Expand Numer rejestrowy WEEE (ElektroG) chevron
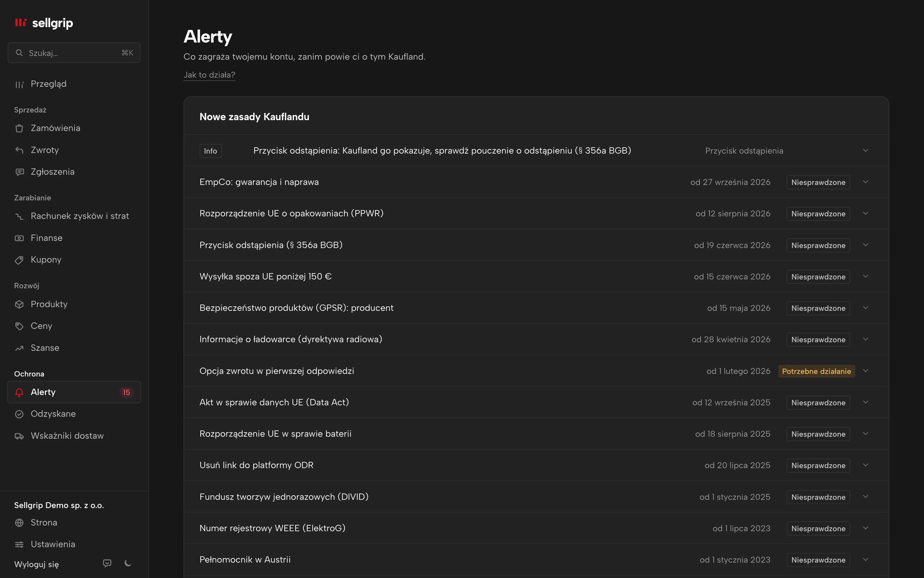The image size is (924, 578). 866,528
